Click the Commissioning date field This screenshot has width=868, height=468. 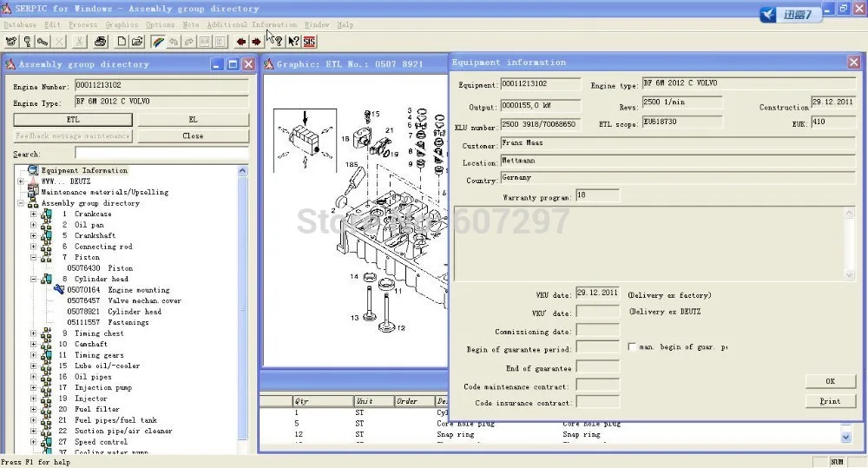[x=598, y=331]
